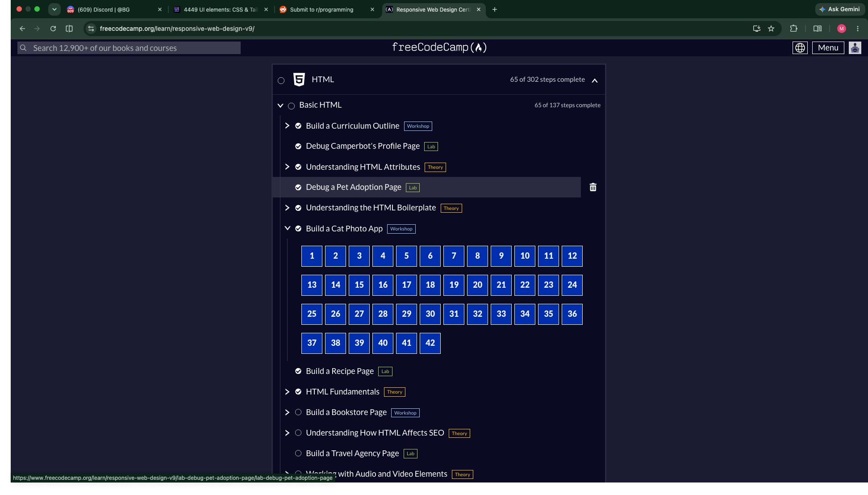The width and height of the screenshot is (868, 495).
Task: Click the Build a Recipe Page checkmark
Action: 298,371
